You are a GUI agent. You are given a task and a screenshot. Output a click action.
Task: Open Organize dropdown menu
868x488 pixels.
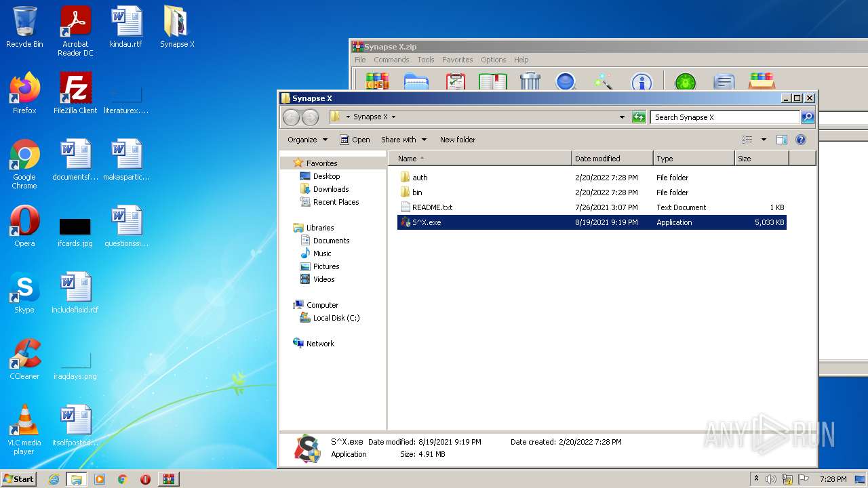308,140
